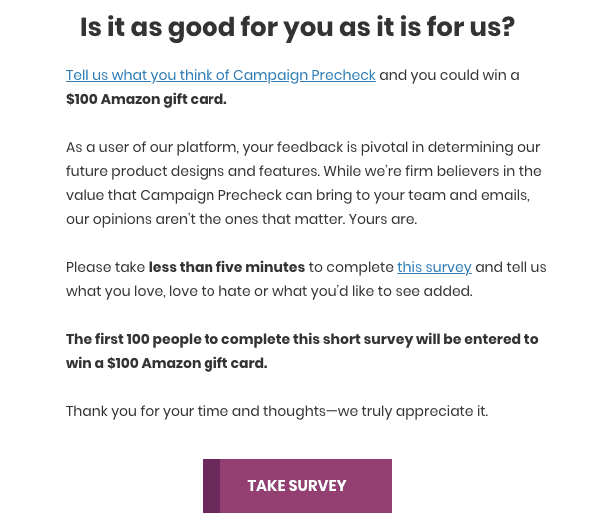Click the text 'future product designs and features'
Image resolution: width=592 pixels, height=532 pixels.
[x=193, y=171]
